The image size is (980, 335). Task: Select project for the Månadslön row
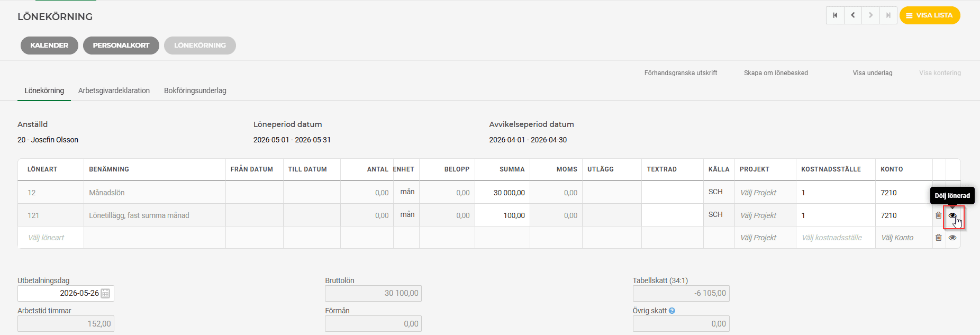(758, 193)
